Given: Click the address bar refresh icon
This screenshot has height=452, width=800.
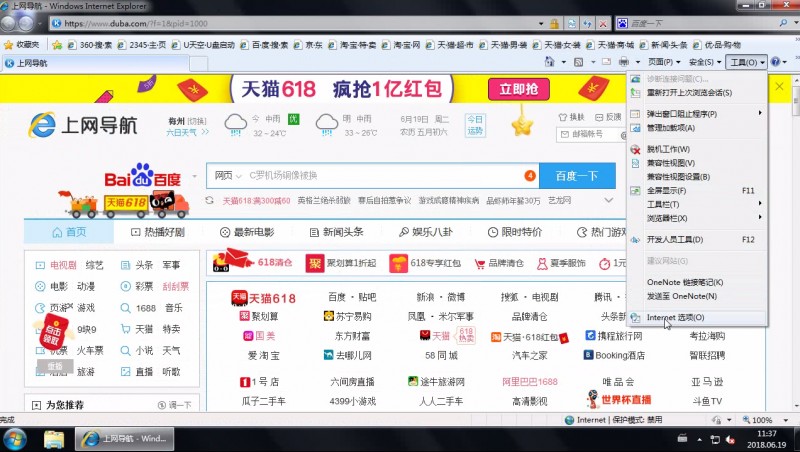Looking at the screenshot, I should (587, 23).
